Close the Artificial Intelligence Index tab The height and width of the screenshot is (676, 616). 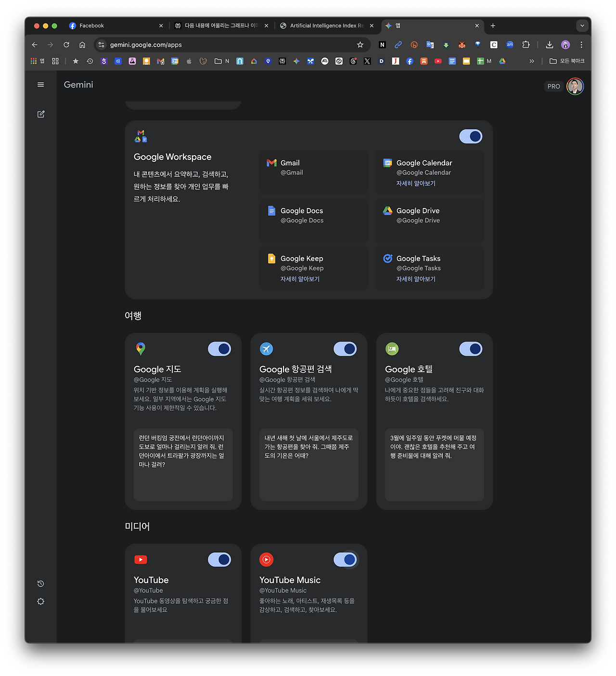(372, 26)
